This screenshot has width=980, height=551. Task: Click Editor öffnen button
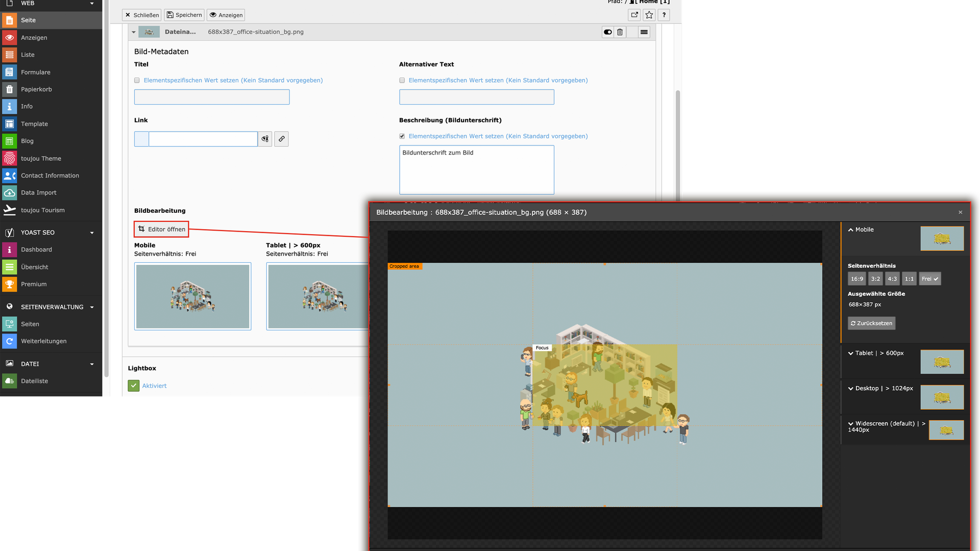(161, 229)
